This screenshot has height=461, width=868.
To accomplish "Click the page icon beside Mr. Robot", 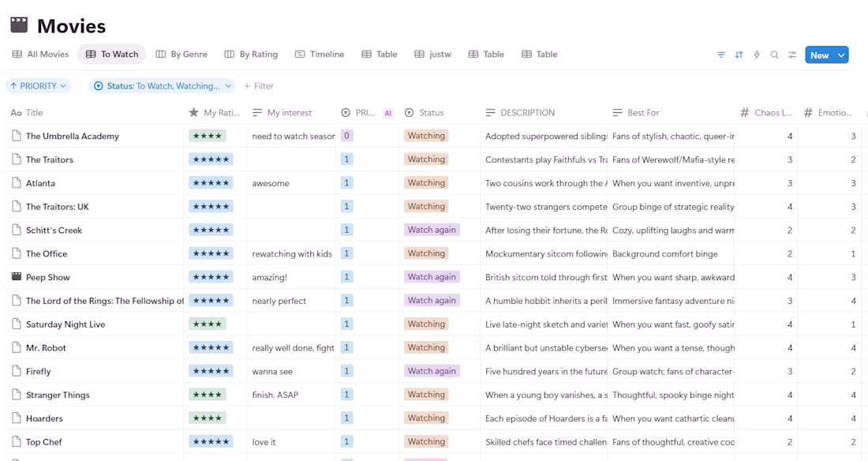I will pyautogui.click(x=17, y=347).
